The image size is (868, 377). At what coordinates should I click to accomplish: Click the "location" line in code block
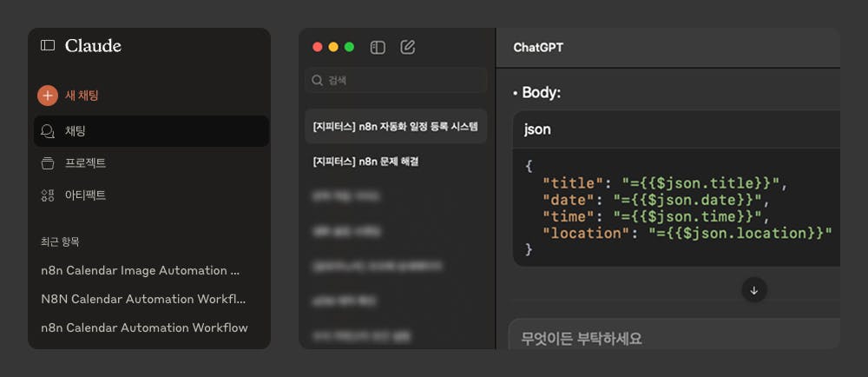click(687, 233)
